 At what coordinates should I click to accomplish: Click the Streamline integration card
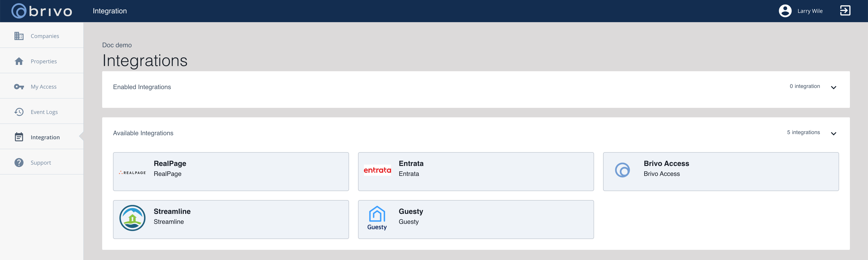(x=231, y=219)
